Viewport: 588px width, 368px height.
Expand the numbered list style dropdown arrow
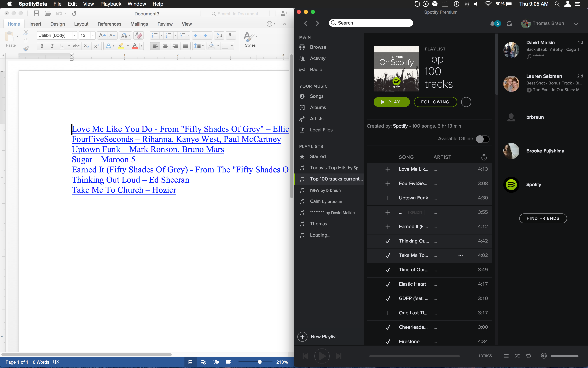175,36
